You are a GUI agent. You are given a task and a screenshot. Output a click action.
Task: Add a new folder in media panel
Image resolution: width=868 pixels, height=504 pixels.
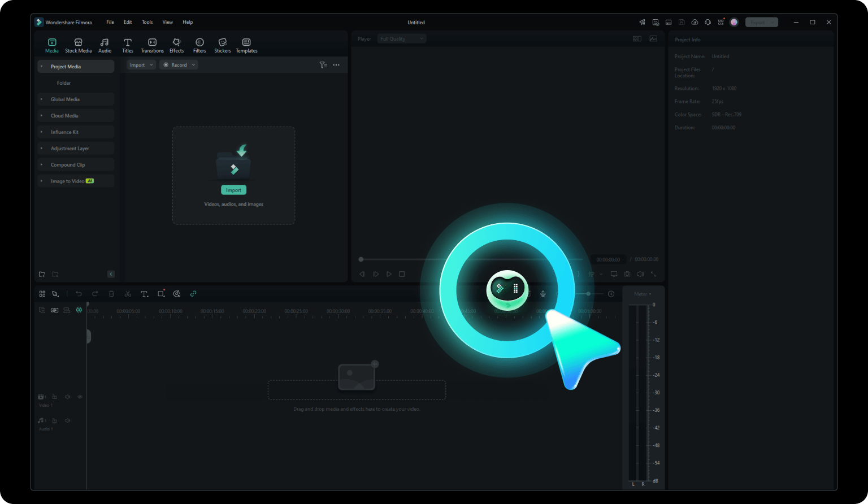tap(42, 274)
